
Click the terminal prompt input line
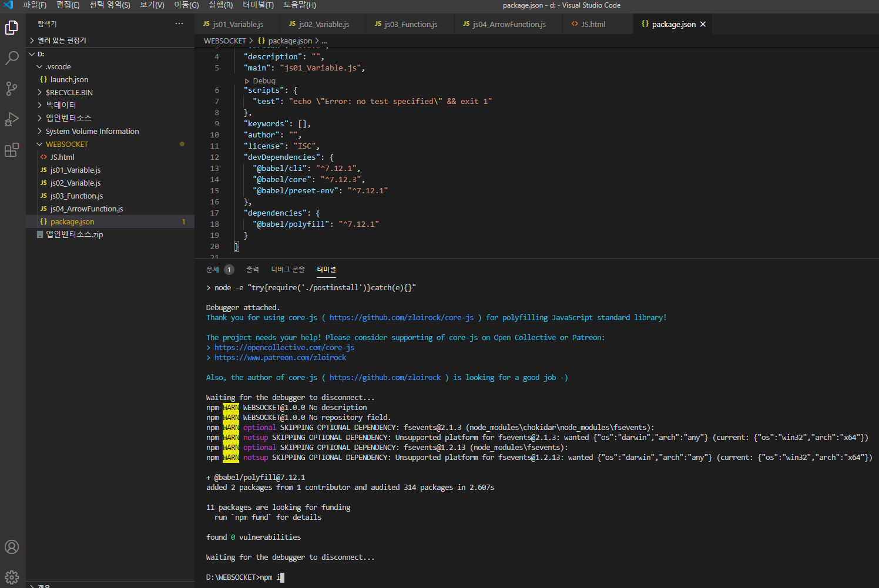point(245,577)
